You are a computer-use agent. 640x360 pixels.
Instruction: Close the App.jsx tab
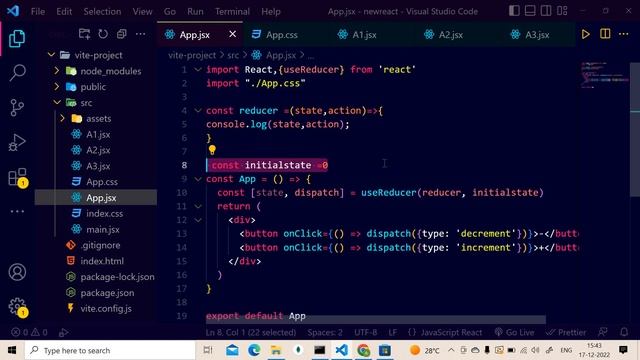[233, 34]
